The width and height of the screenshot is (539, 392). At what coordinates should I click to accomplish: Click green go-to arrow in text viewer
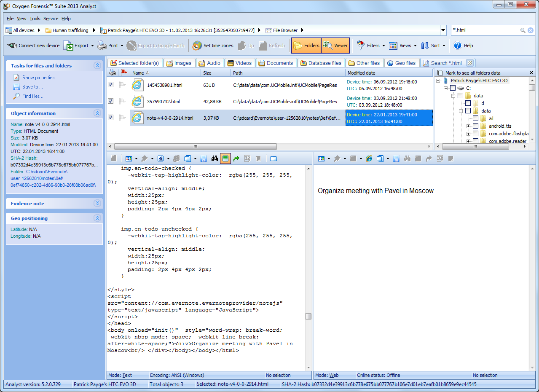pos(236,158)
